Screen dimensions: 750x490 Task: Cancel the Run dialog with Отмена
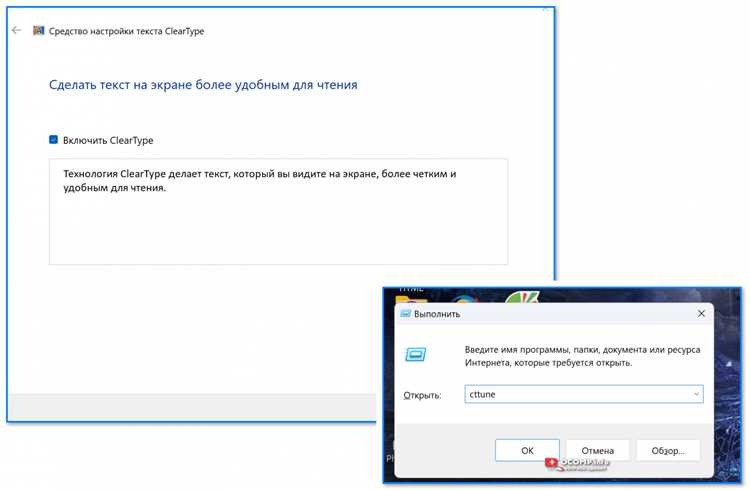point(597,450)
